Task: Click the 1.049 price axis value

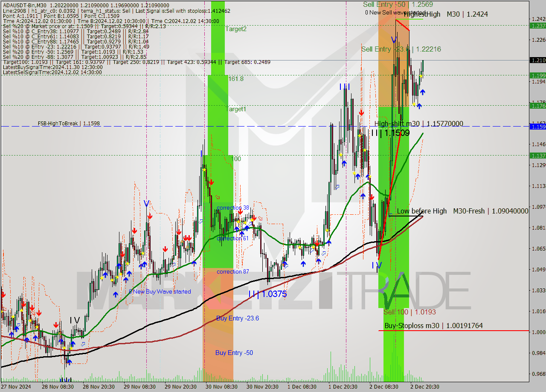Action: coord(538,270)
